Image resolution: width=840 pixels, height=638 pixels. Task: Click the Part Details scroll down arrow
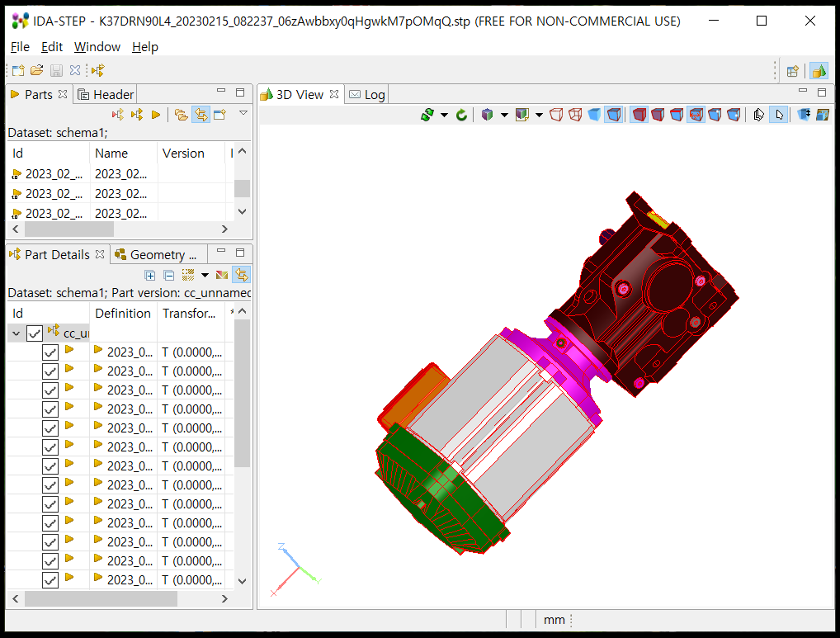(x=242, y=581)
